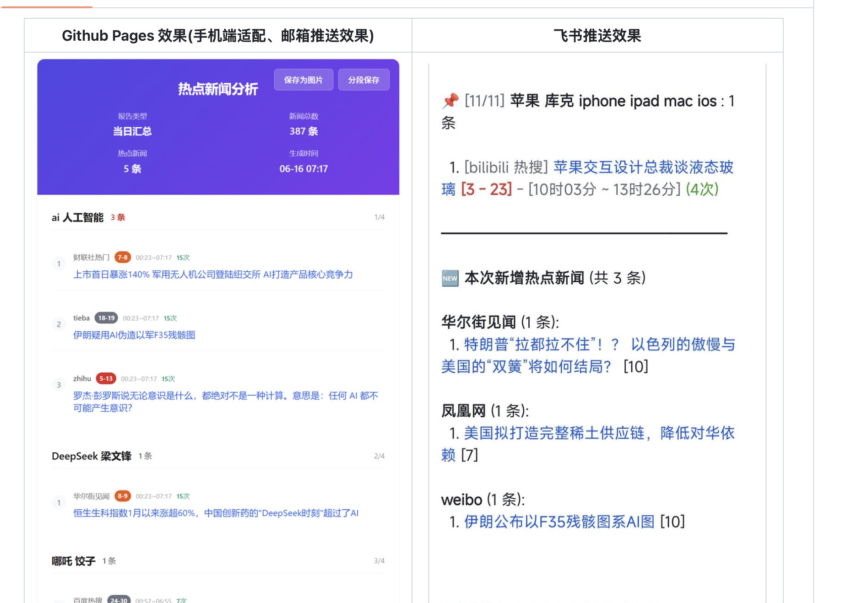The height and width of the screenshot is (603, 868).
Task: Click the red 5-13 rank badge
Action: coord(106,379)
